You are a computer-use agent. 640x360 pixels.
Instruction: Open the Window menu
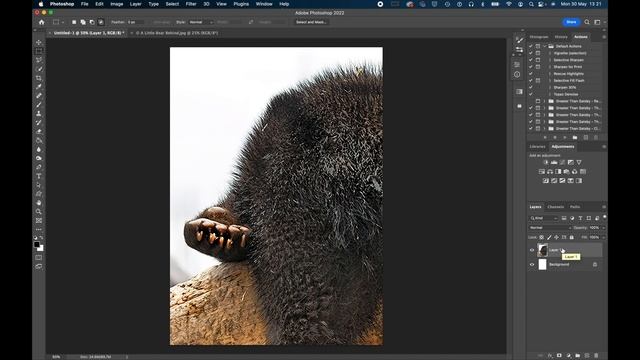(264, 4)
